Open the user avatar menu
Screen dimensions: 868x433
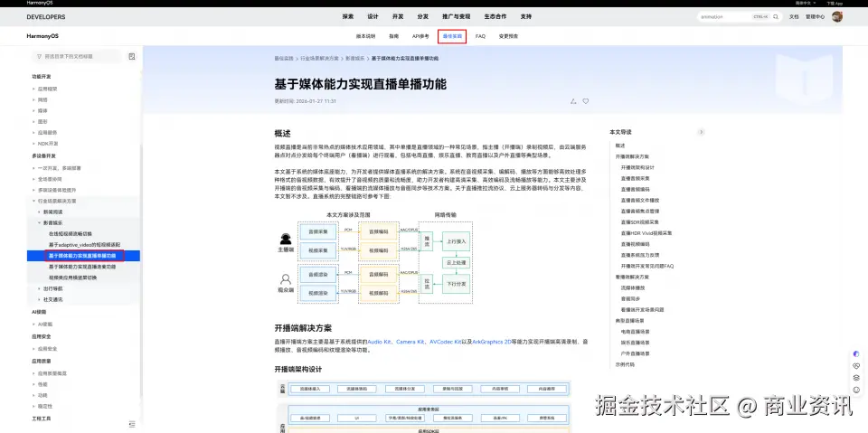[x=837, y=16]
